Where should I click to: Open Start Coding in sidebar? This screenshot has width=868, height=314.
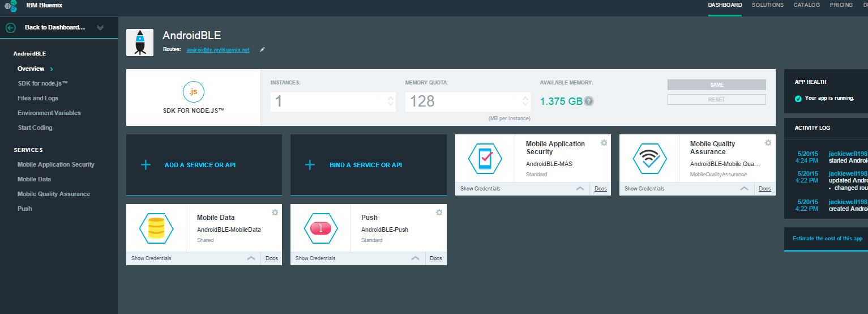point(35,128)
